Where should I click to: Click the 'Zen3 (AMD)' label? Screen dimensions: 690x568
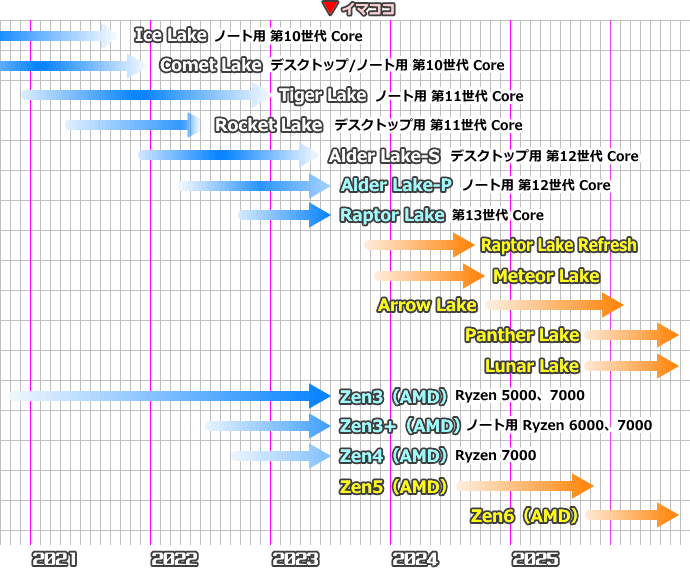(x=393, y=396)
